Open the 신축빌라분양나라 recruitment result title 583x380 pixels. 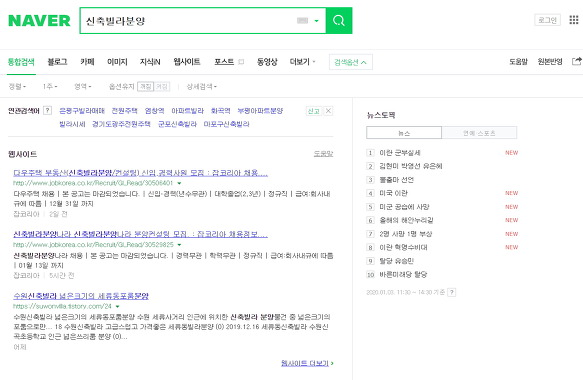pos(140,234)
